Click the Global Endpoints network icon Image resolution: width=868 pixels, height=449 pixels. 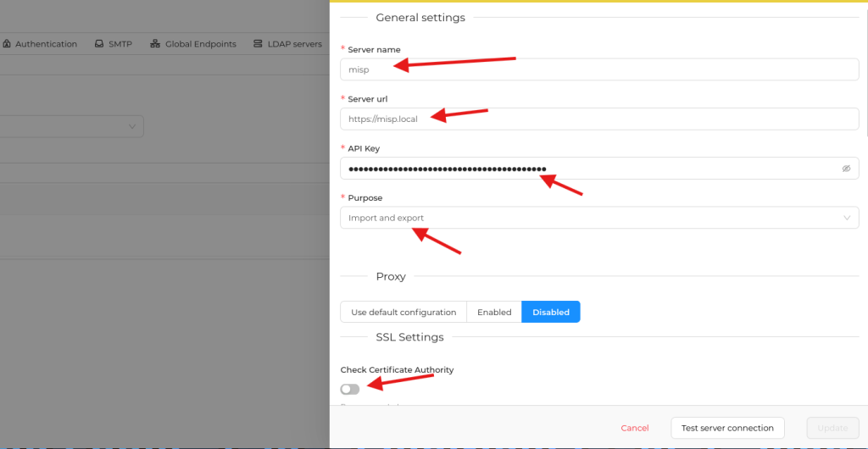[155, 44]
